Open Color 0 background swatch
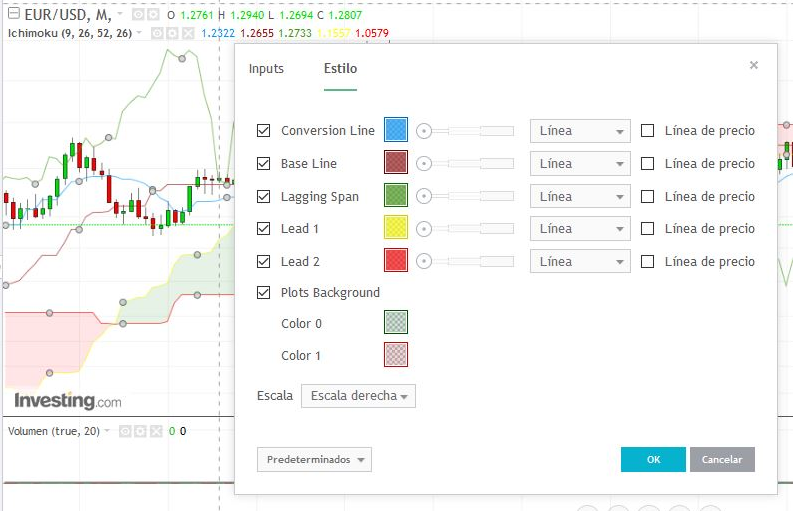The height and width of the screenshot is (511, 793). 396,322
